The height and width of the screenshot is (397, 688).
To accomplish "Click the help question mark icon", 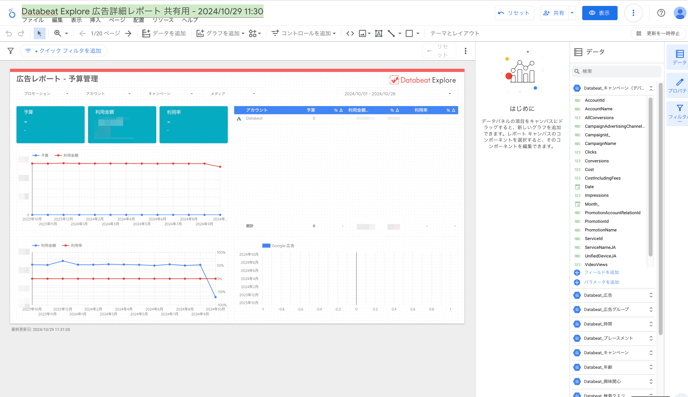I will pos(661,13).
